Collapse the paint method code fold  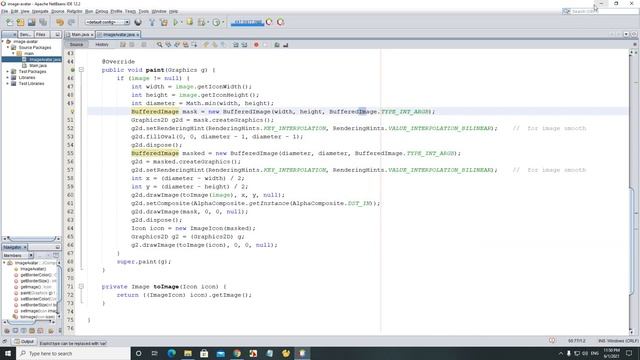point(81,70)
